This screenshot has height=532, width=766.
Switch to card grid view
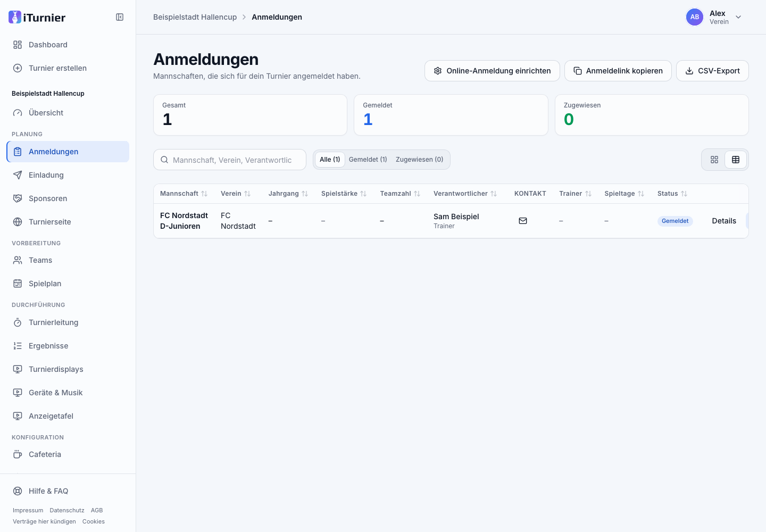714,160
